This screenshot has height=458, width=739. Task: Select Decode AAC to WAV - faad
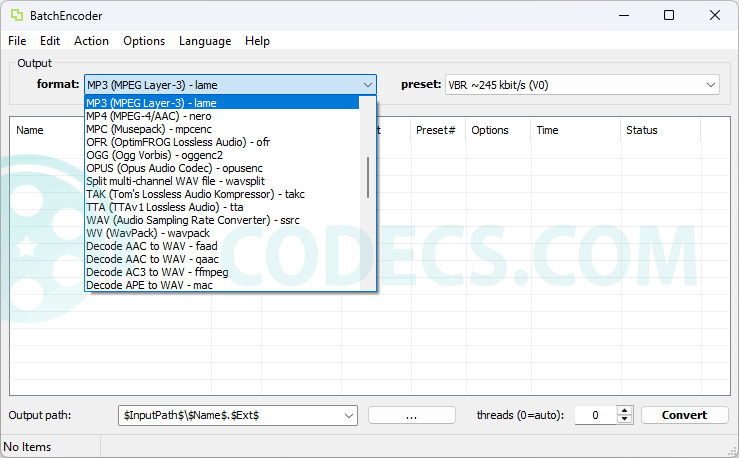coord(222,246)
